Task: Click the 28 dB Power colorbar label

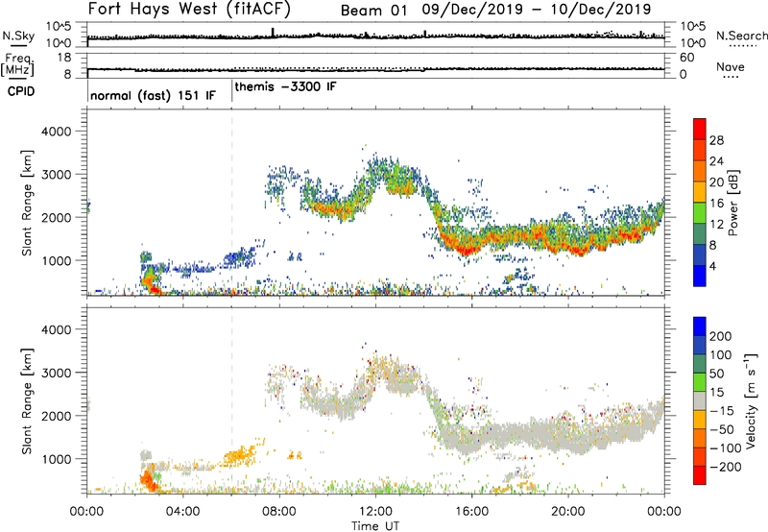Action: [x=716, y=140]
